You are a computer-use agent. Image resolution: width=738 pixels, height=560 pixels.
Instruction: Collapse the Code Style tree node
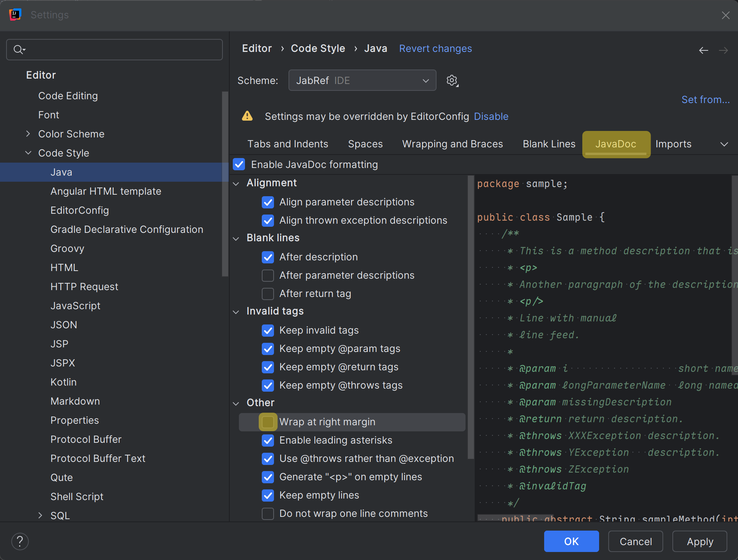pos(28,153)
